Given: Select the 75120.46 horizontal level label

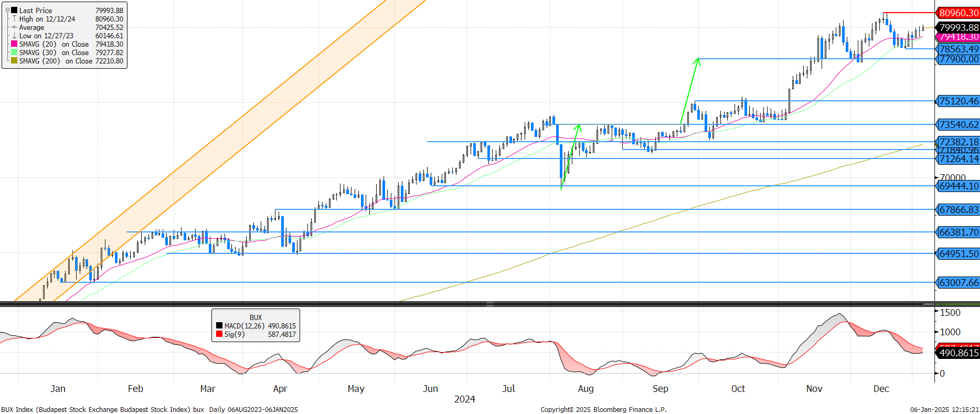Looking at the screenshot, I should click(x=958, y=101).
